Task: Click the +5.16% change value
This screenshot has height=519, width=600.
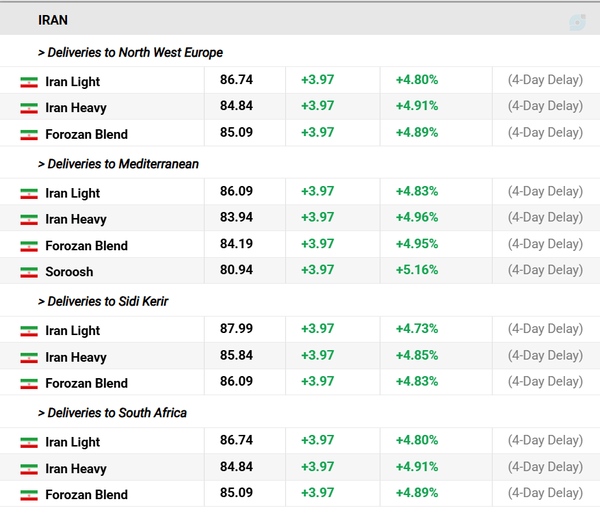Action: (417, 270)
